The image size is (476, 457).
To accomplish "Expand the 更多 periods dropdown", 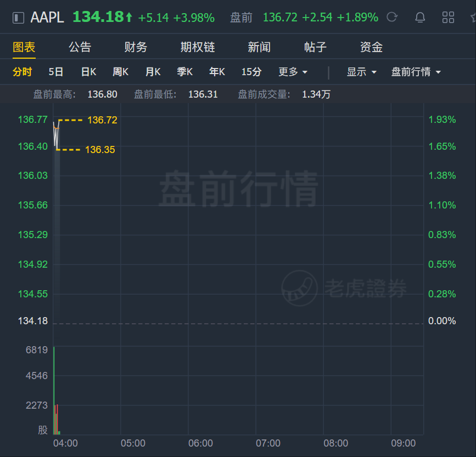I will (x=293, y=72).
